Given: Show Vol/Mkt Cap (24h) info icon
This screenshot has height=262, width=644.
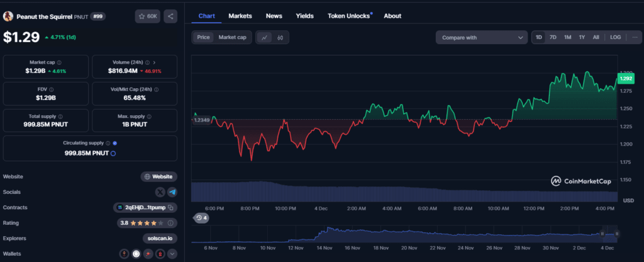Looking at the screenshot, I should tap(157, 89).
